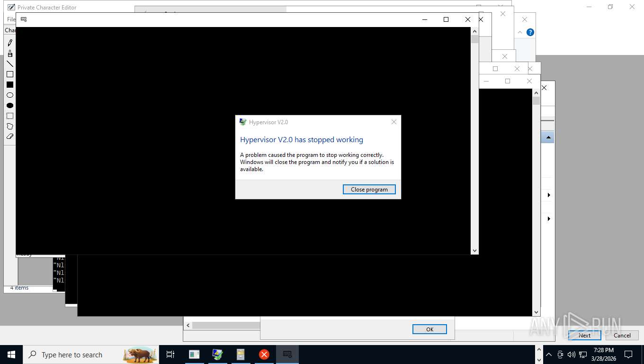Click the Hypervisor V2.0 dialog title icon
The image size is (644, 364).
tap(243, 122)
